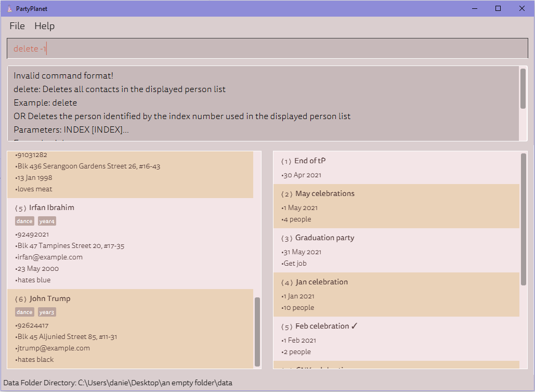
Task: Minimize the PartyPlanet window
Action: click(475, 8)
